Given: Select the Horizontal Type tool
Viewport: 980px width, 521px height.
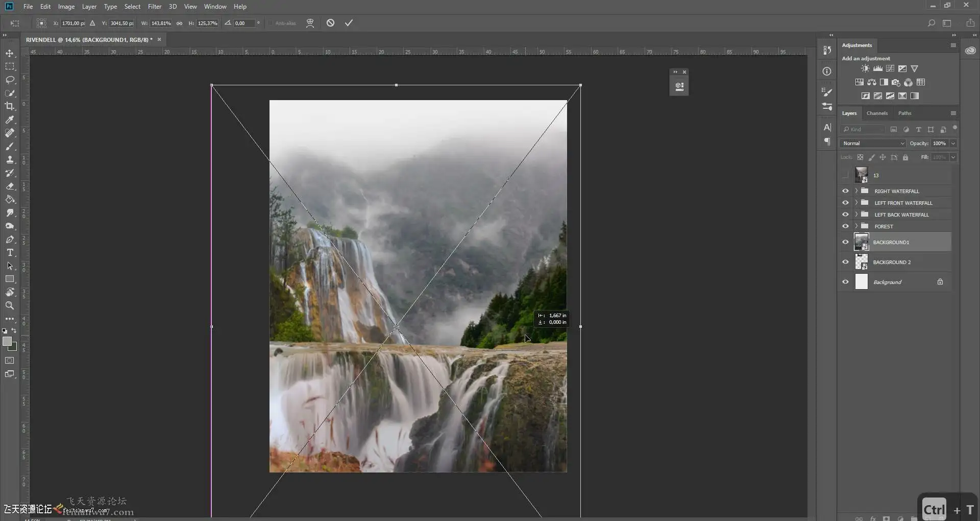Looking at the screenshot, I should pyautogui.click(x=10, y=252).
